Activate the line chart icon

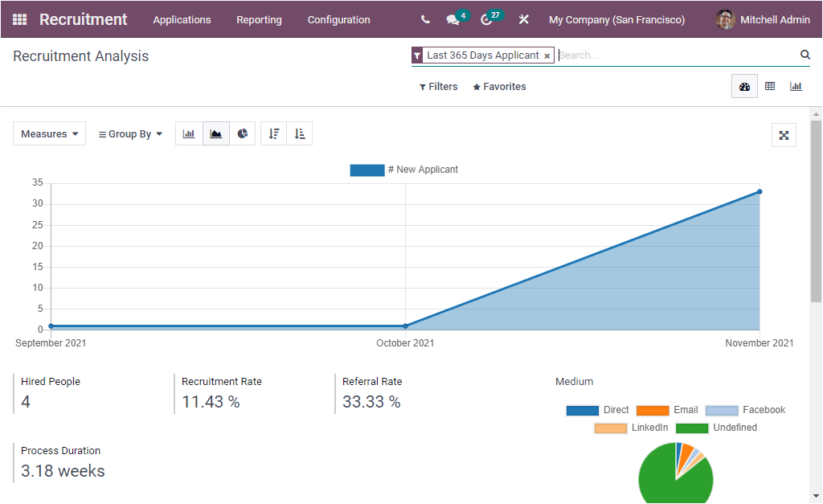click(215, 133)
